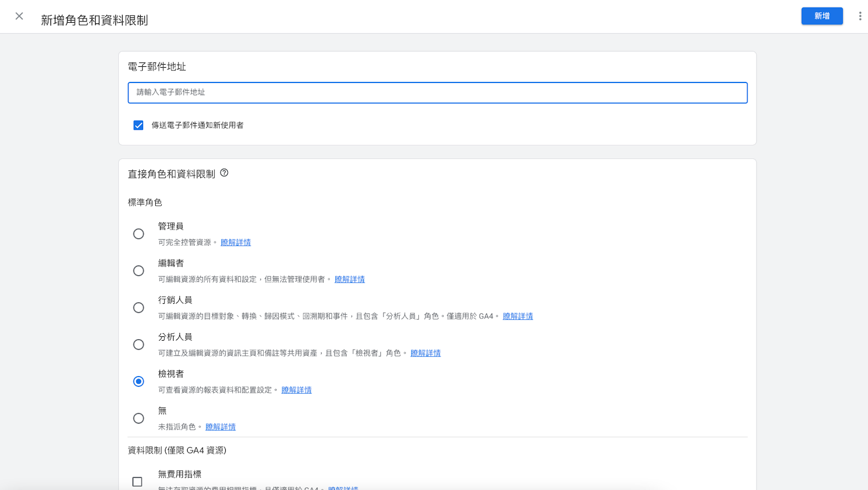
Task: Select the 編輯者 role radio button
Action: [x=138, y=271]
